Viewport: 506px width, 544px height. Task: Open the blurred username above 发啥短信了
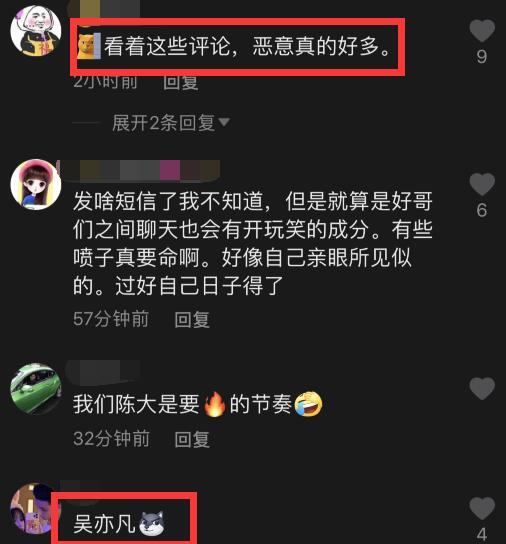(x=141, y=171)
